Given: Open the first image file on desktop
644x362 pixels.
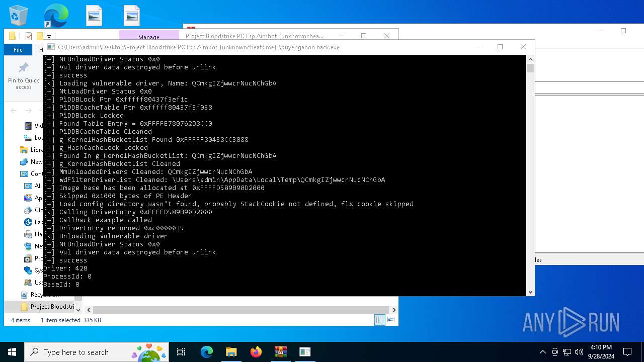Looking at the screenshot, I should tap(94, 16).
